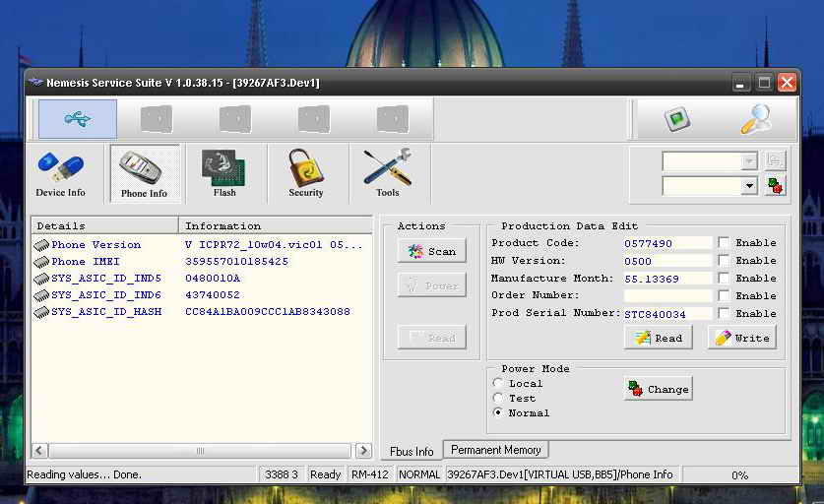Click the SYS_ASIC_ID_HASH row icon
Viewport: 824px width, 504px height.
pos(41,312)
